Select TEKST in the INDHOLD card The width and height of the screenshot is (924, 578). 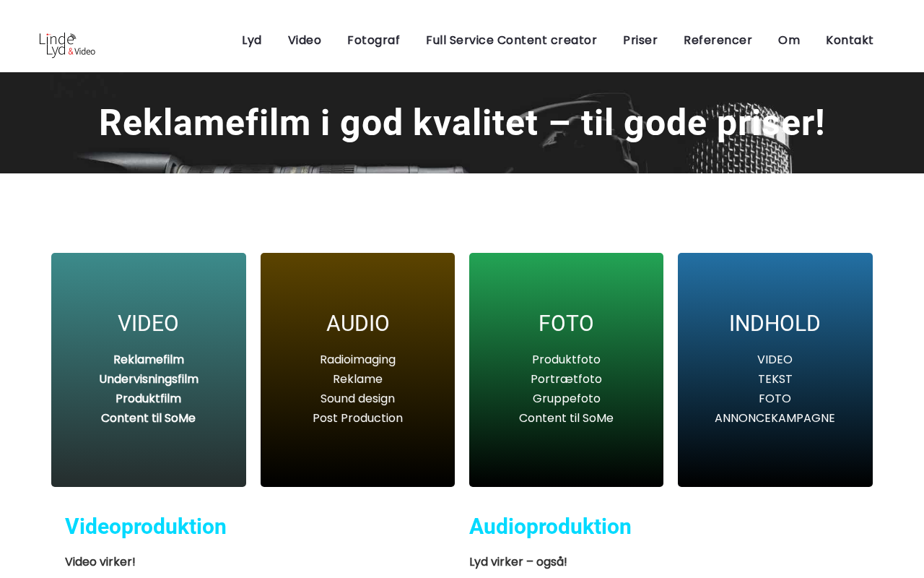click(x=775, y=379)
